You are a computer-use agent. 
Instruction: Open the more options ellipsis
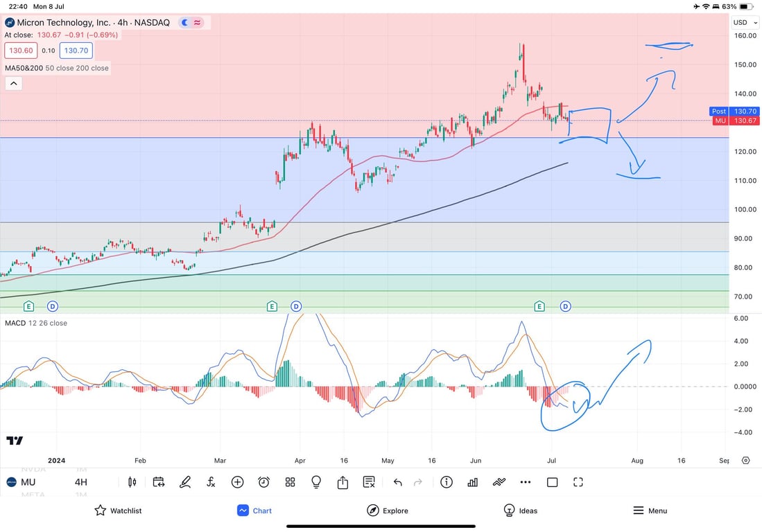(x=526, y=482)
